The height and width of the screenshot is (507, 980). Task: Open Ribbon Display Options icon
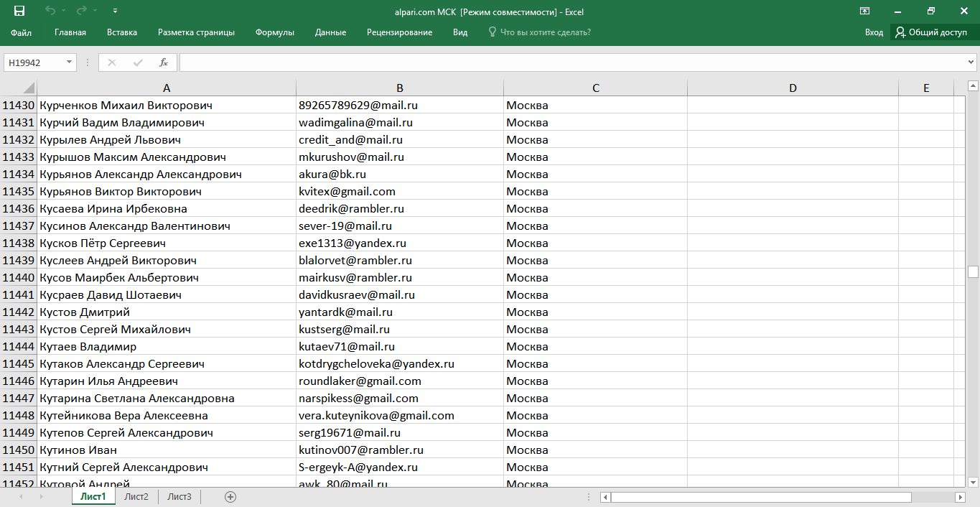(x=864, y=11)
